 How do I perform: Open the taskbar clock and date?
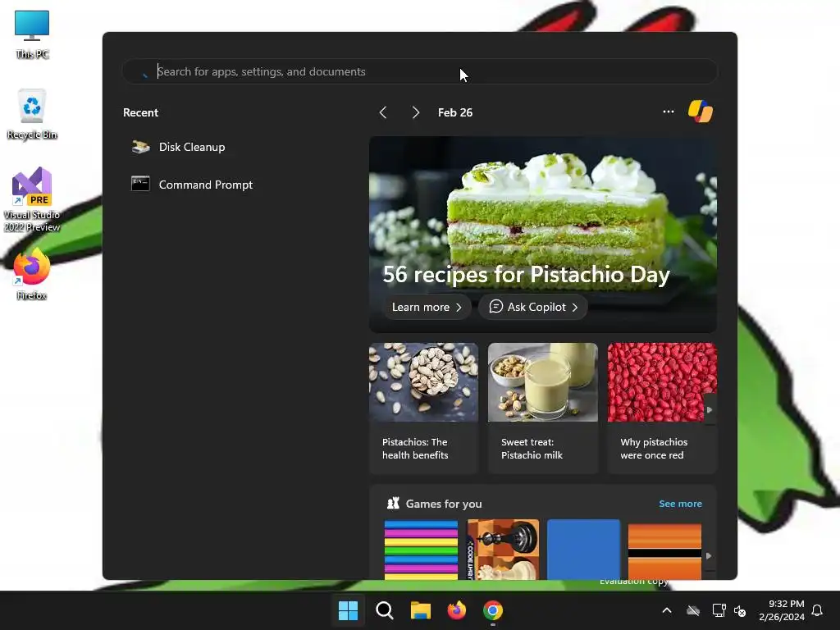[x=782, y=610]
